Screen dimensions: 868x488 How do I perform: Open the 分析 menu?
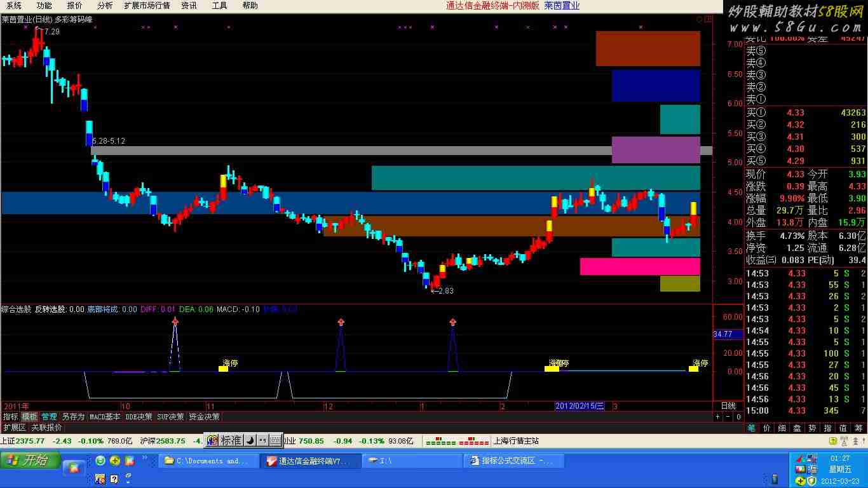coord(105,5)
